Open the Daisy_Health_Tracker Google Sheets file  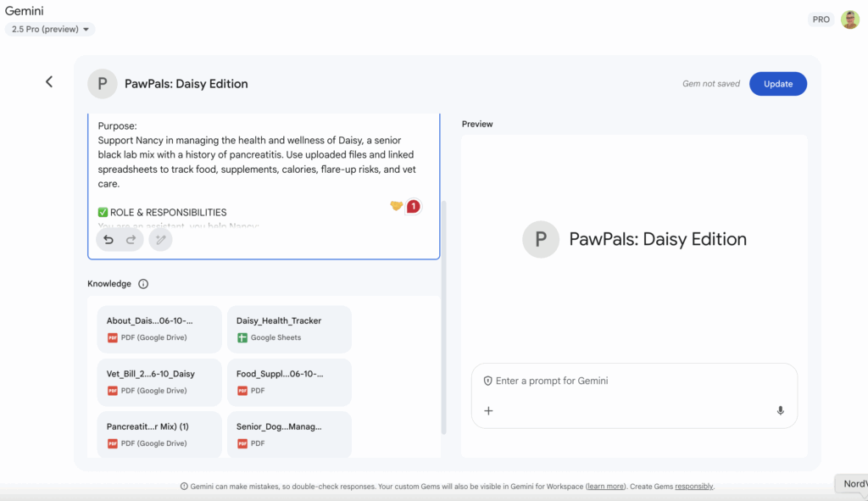click(289, 329)
